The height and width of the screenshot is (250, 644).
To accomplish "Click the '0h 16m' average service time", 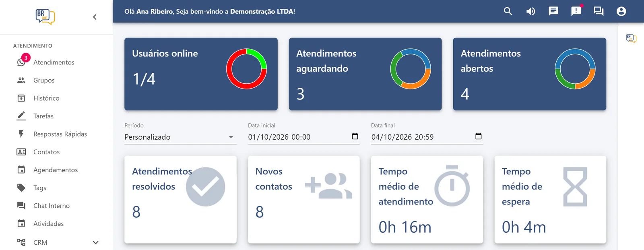I will click(405, 227).
